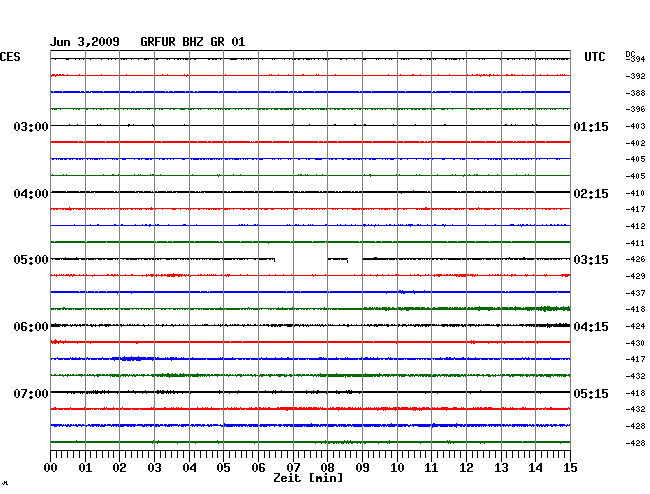Click the '06:00' local time label

coord(31,327)
